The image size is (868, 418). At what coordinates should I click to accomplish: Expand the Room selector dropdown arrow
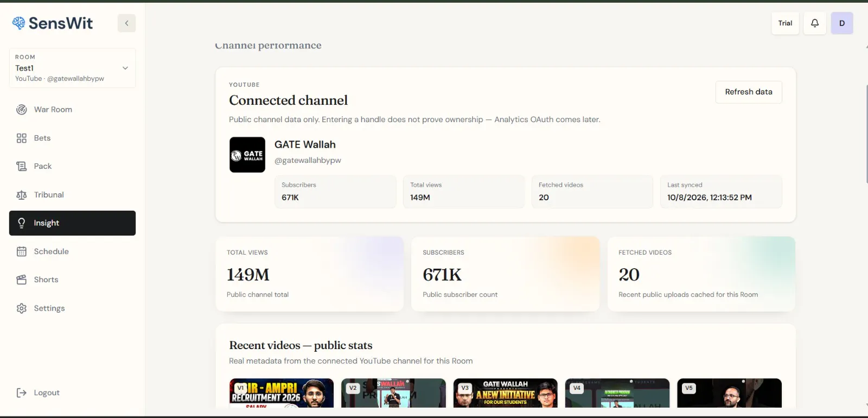pos(125,68)
